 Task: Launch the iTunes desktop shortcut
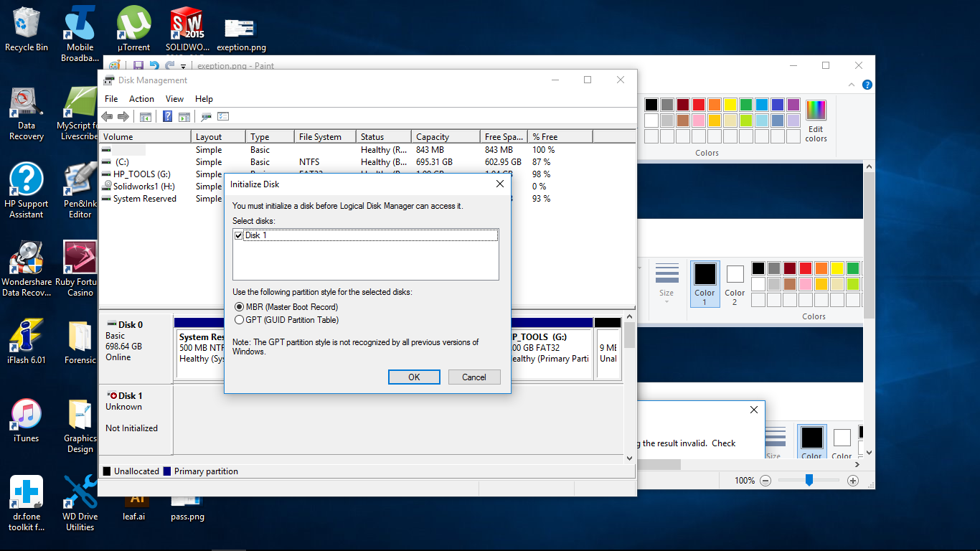[27, 420]
